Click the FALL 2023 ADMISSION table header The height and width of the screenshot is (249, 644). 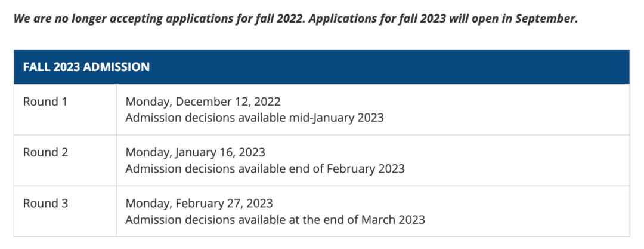coord(321,67)
